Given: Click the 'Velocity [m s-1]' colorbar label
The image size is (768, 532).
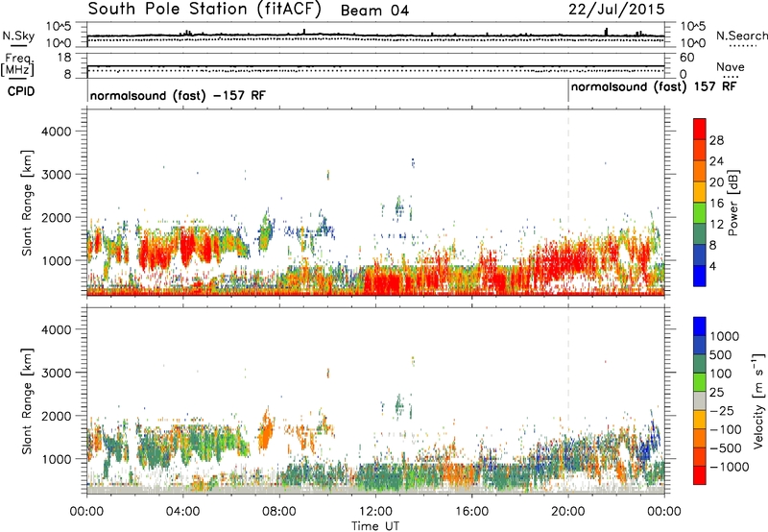Looking at the screenshot, I should (758, 400).
